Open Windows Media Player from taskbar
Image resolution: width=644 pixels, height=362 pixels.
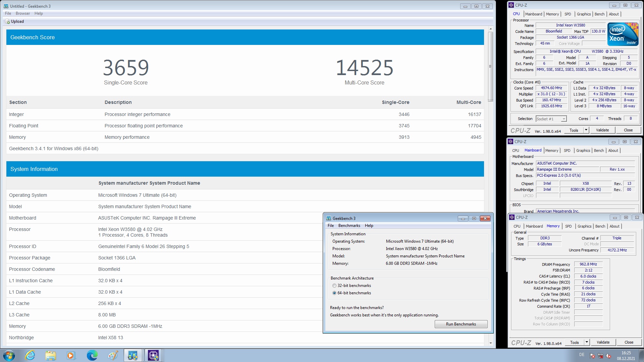[71, 355]
